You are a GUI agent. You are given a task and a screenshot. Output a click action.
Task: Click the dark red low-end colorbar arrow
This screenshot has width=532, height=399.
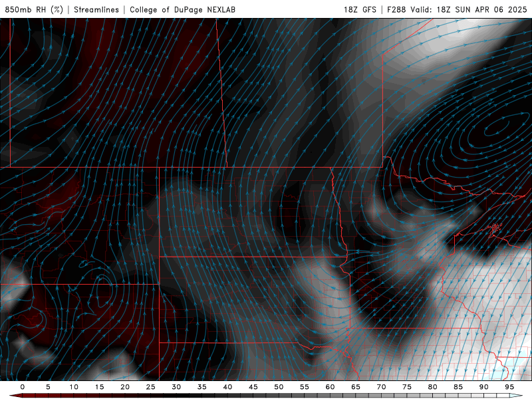[x=15, y=396]
